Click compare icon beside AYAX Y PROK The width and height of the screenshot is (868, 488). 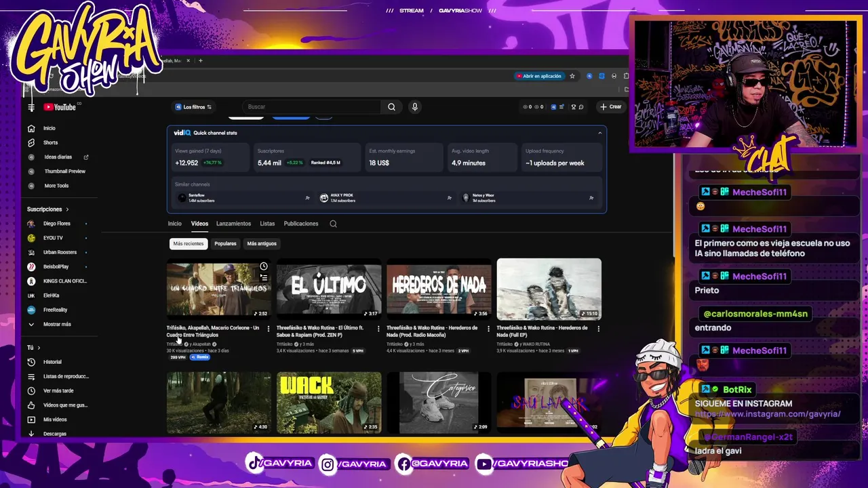coord(449,198)
